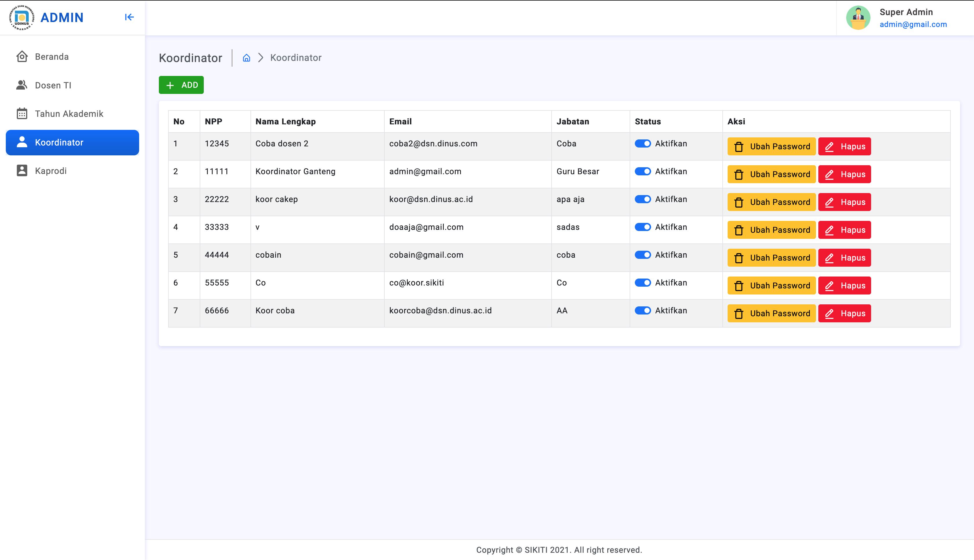Viewport: 974px width, 560px height.
Task: Click the copyright SIKITI 2021 footer text
Action: (559, 550)
